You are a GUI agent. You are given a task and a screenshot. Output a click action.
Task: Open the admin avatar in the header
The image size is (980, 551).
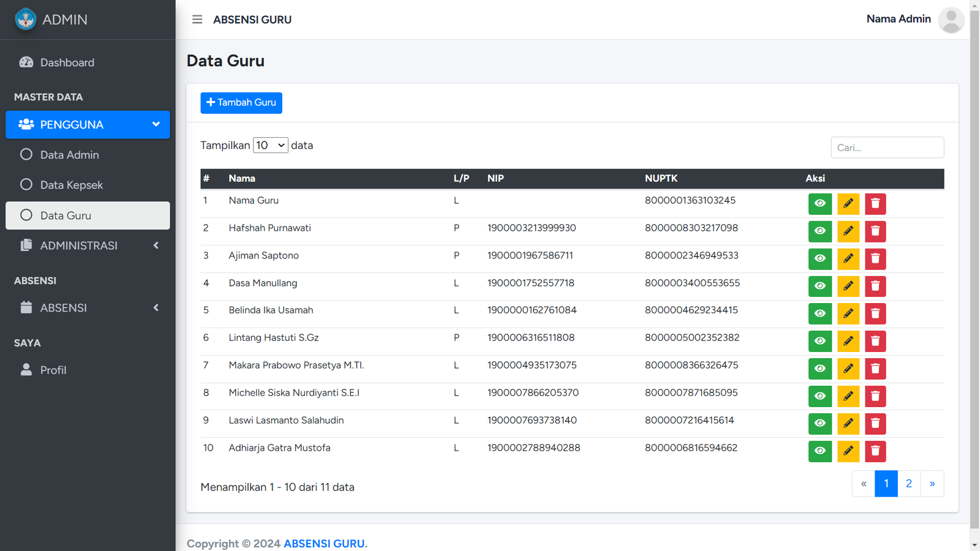pyautogui.click(x=951, y=20)
